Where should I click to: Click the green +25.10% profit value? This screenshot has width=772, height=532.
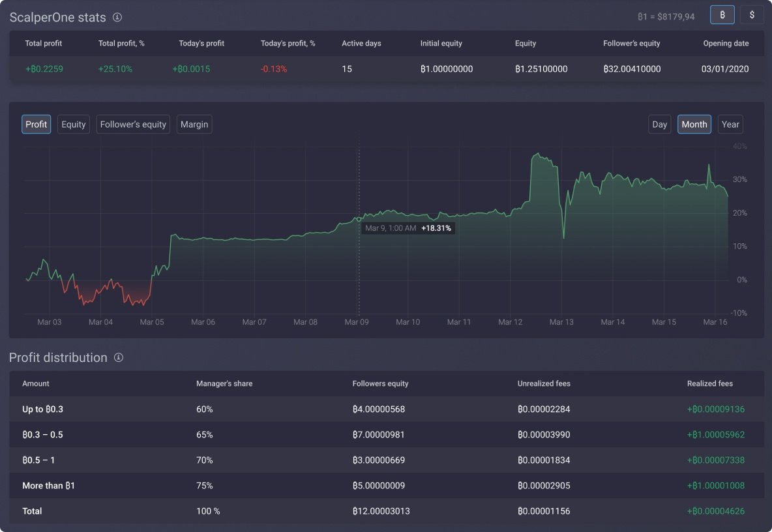[115, 68]
